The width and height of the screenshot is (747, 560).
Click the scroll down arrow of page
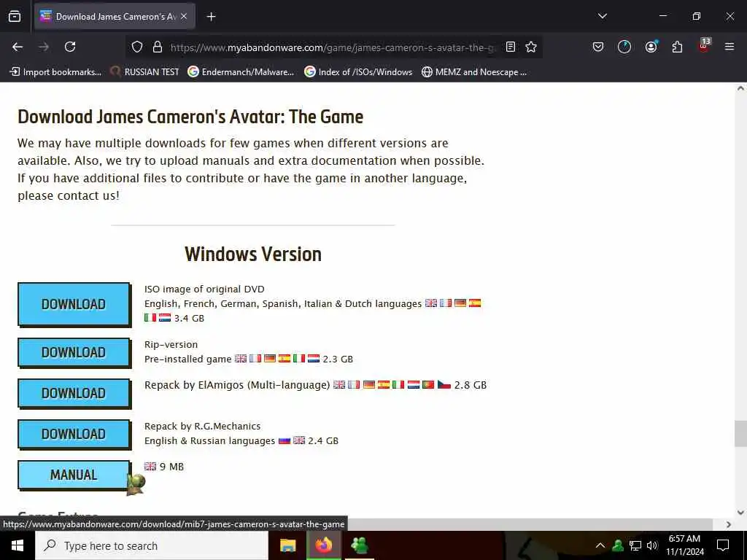[x=740, y=513]
